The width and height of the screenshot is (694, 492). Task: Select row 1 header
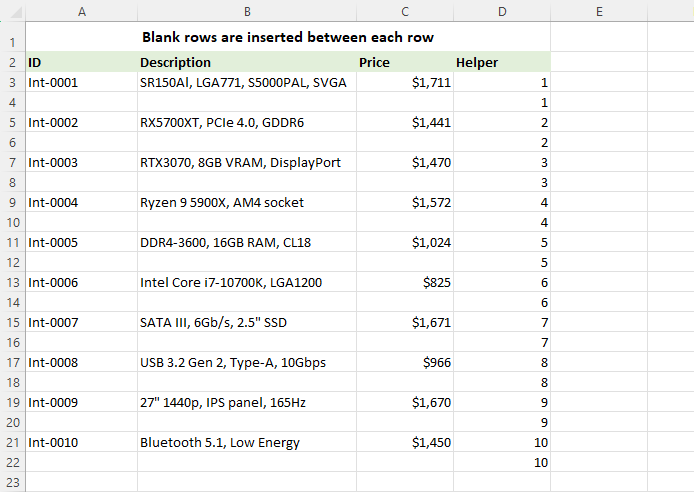click(12, 43)
